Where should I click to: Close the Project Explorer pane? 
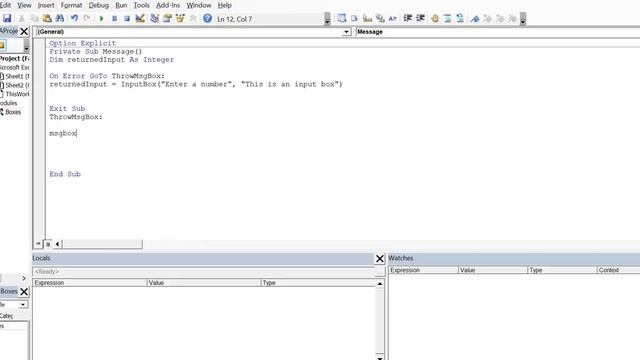24,31
